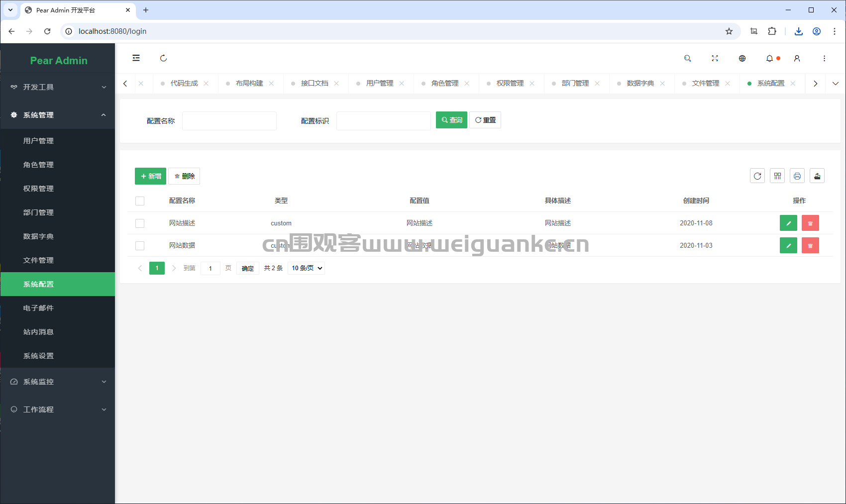Open the 10 条/页 page size dropdown
The height and width of the screenshot is (504, 846).
[x=307, y=268]
